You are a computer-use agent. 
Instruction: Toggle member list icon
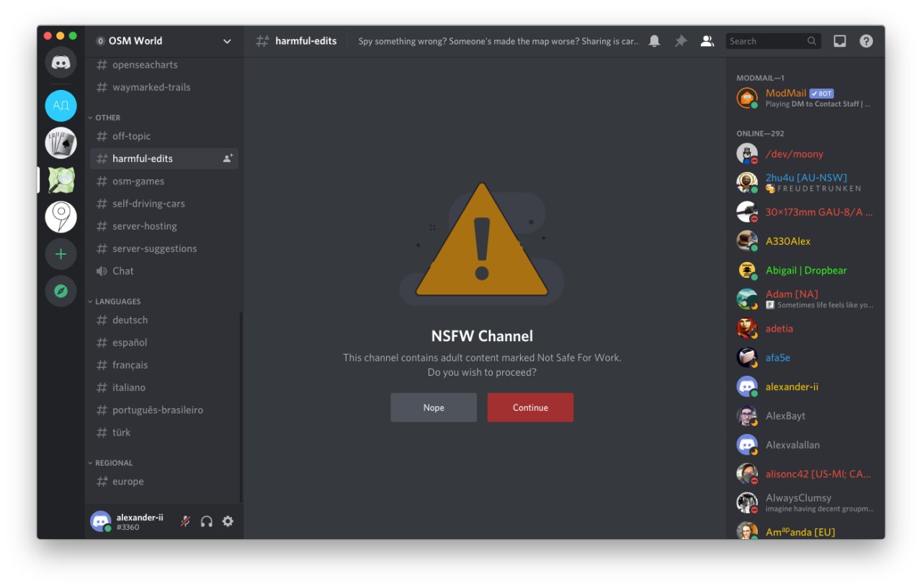tap(707, 41)
